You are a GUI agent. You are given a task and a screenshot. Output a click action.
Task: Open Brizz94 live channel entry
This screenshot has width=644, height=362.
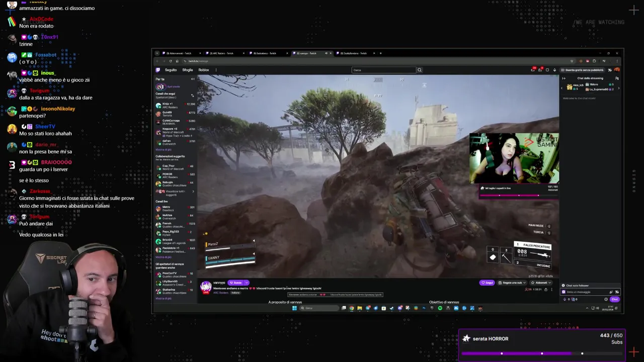pyautogui.click(x=175, y=241)
